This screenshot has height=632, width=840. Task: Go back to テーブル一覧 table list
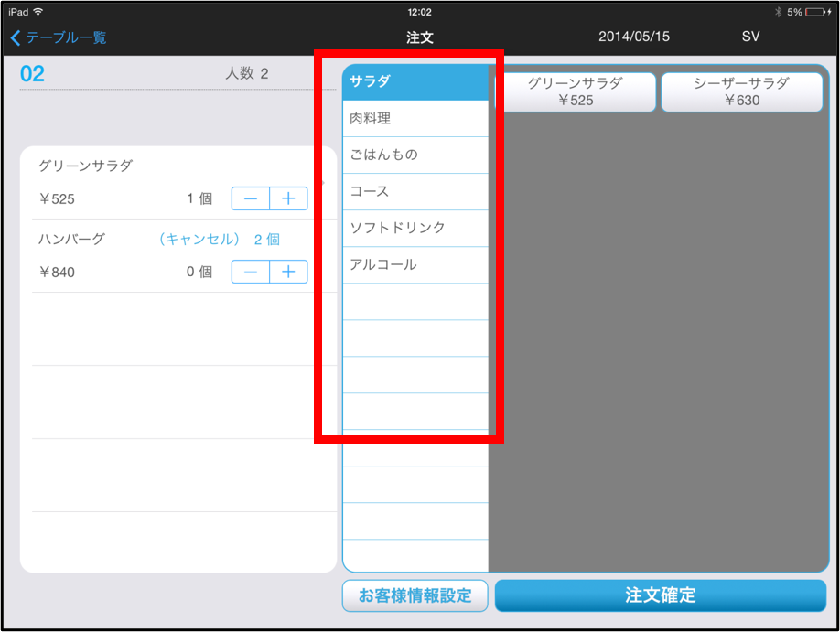coord(59,37)
